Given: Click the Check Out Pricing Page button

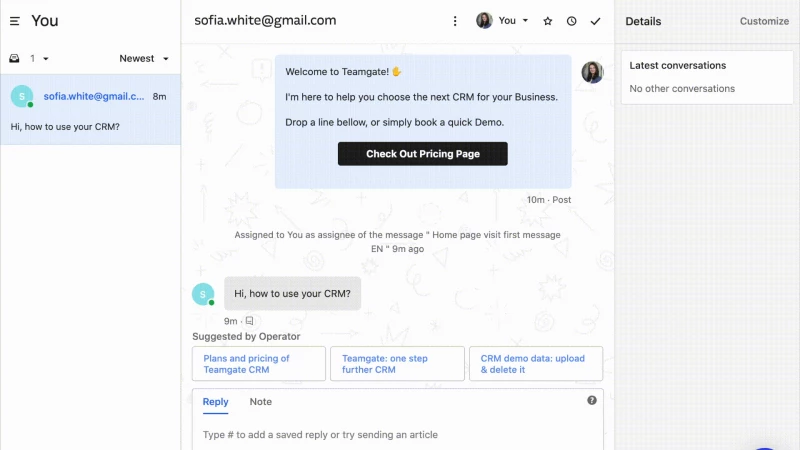Looking at the screenshot, I should point(422,154).
